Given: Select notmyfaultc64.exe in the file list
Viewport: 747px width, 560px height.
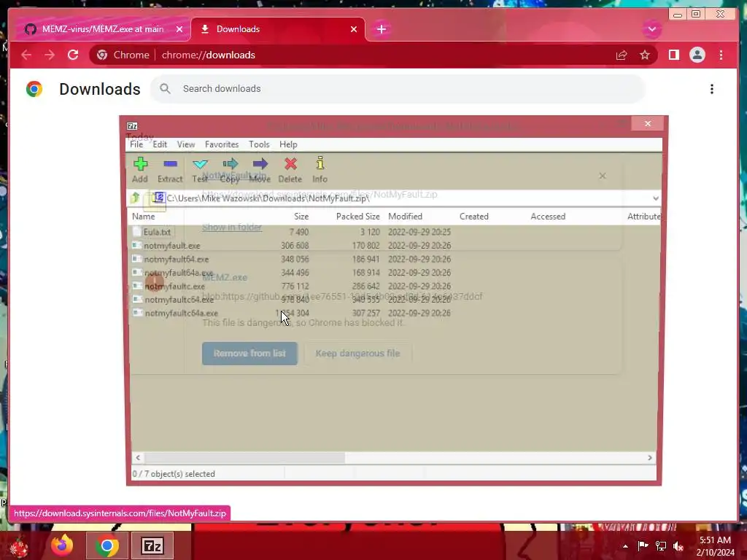Looking at the screenshot, I should coord(292,300).
